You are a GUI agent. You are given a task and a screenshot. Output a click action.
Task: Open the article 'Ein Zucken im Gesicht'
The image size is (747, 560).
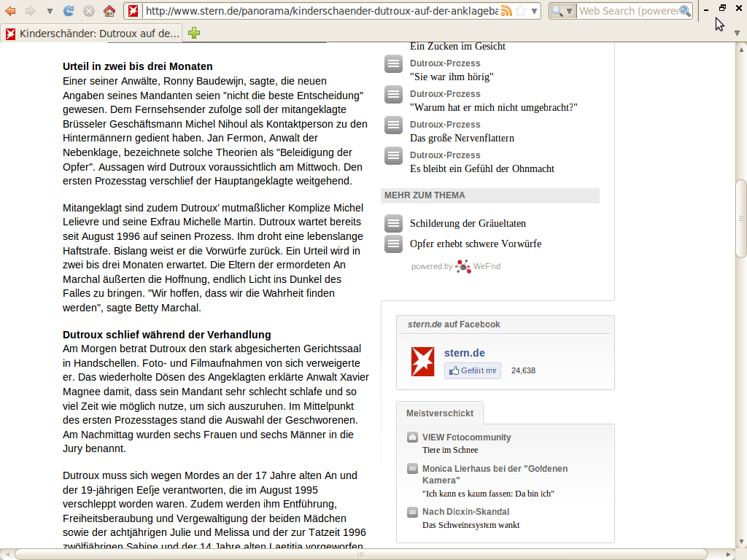coord(457,46)
